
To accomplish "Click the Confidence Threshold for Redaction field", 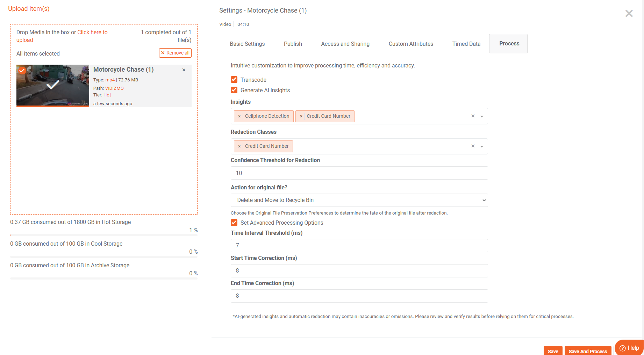I will pyautogui.click(x=359, y=173).
